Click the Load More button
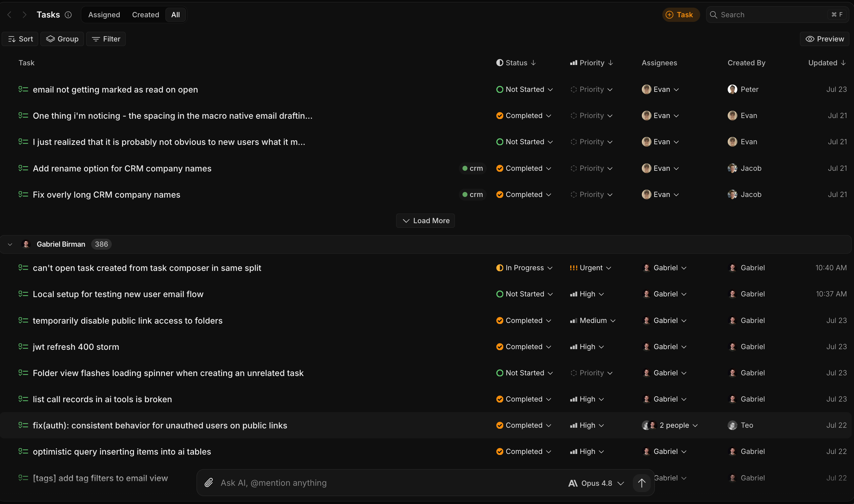 (x=425, y=221)
